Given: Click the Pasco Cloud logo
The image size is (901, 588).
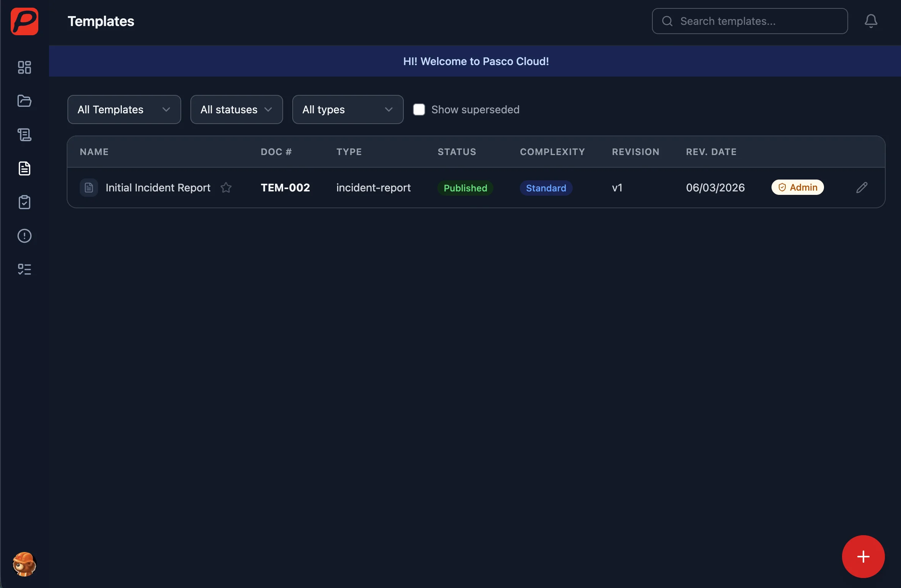Looking at the screenshot, I should coord(25,21).
